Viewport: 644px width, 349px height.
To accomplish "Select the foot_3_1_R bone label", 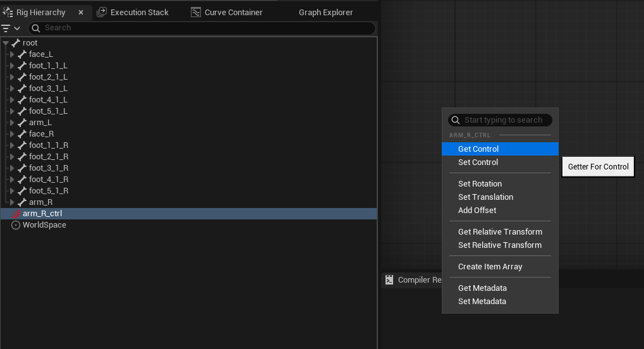I will click(49, 168).
